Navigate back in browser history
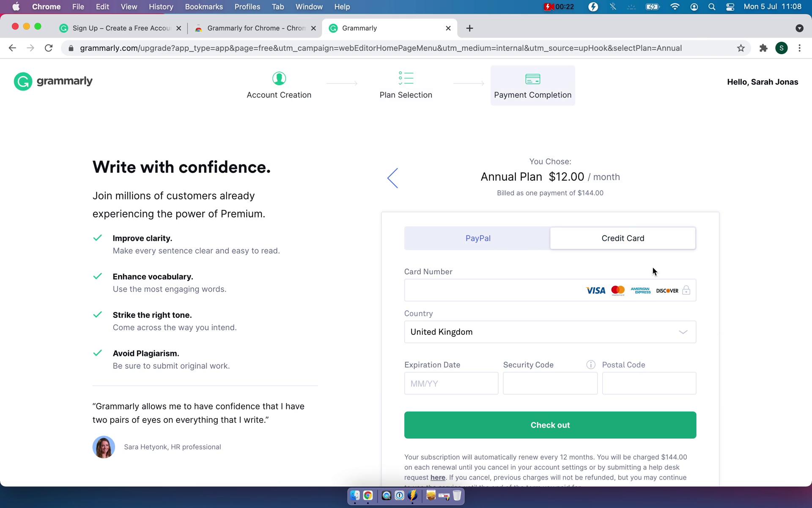812x508 pixels. tap(12, 48)
